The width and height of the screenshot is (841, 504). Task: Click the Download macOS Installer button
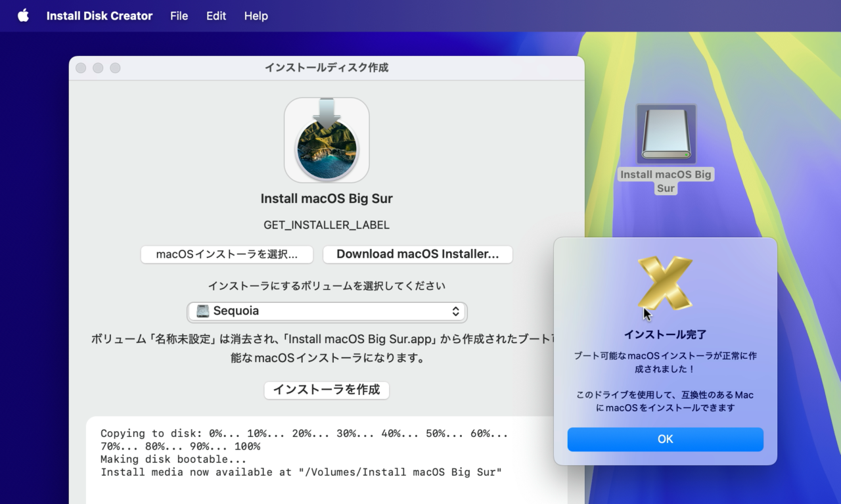[418, 254]
